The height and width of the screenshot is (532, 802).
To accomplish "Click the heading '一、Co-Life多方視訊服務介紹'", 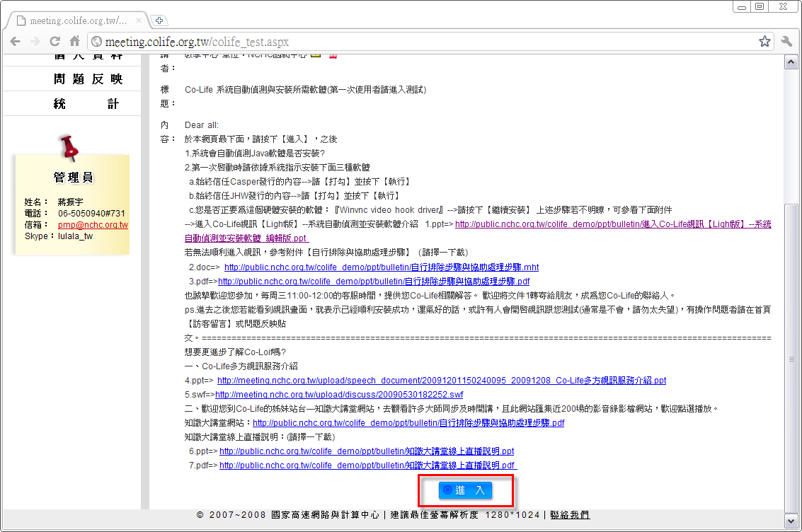I will 241,366.
